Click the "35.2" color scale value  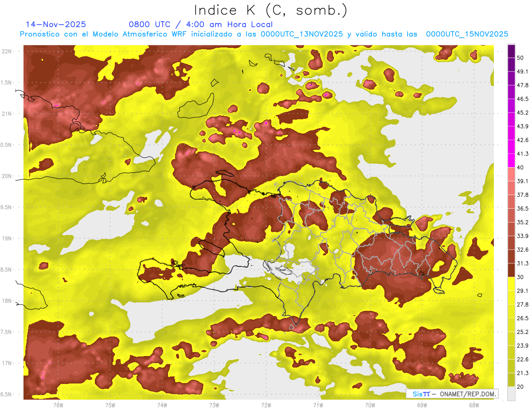523,222
